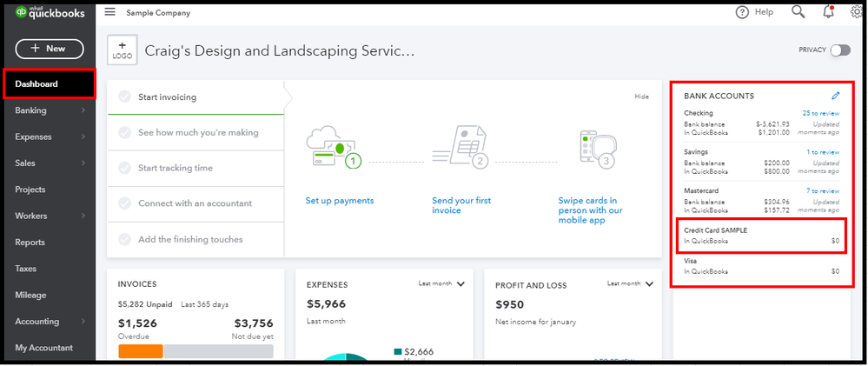868x366 pixels.
Task: Open My Accountant in sidebar
Action: click(43, 348)
